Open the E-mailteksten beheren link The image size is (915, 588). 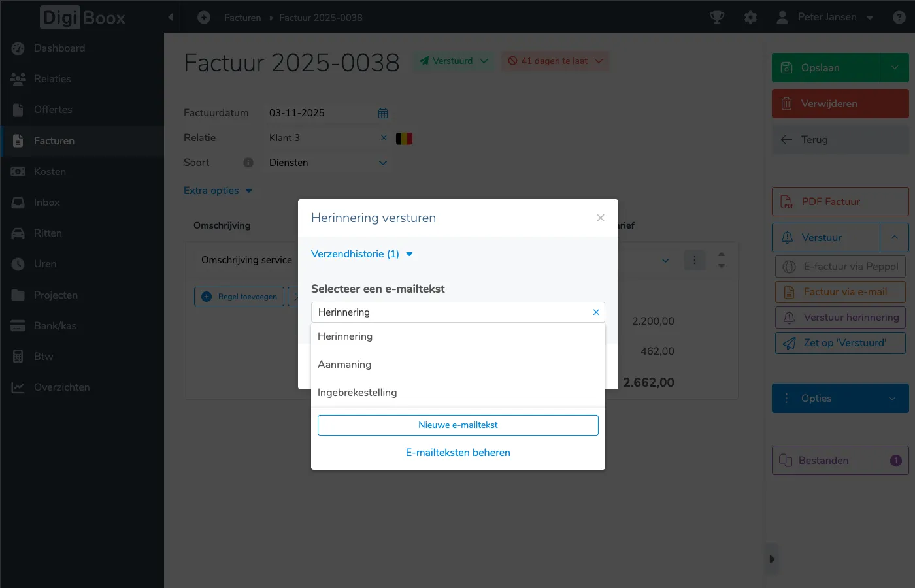pos(457,453)
